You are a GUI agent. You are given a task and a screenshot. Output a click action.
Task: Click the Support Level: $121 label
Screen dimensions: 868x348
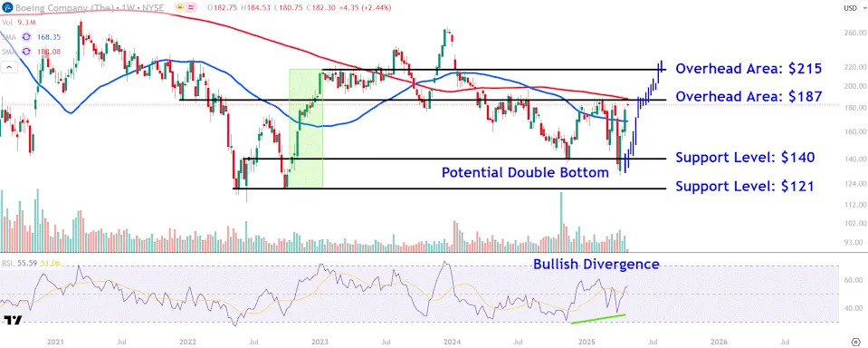(745, 186)
